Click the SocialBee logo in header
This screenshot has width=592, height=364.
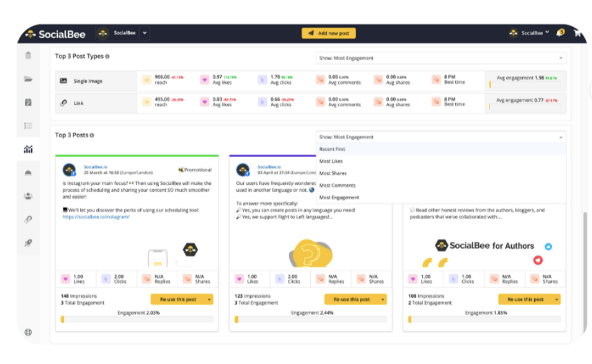point(55,34)
